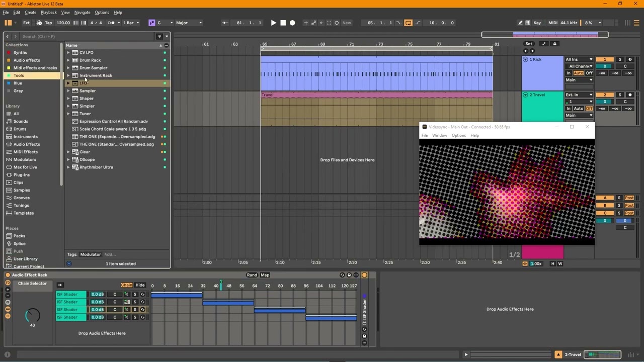Click the arrangement overview bar
This screenshot has width=644, height=362.
pos(545,35)
